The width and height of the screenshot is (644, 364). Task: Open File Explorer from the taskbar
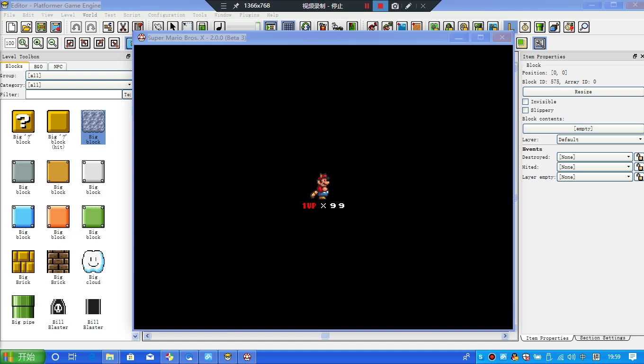click(109, 357)
